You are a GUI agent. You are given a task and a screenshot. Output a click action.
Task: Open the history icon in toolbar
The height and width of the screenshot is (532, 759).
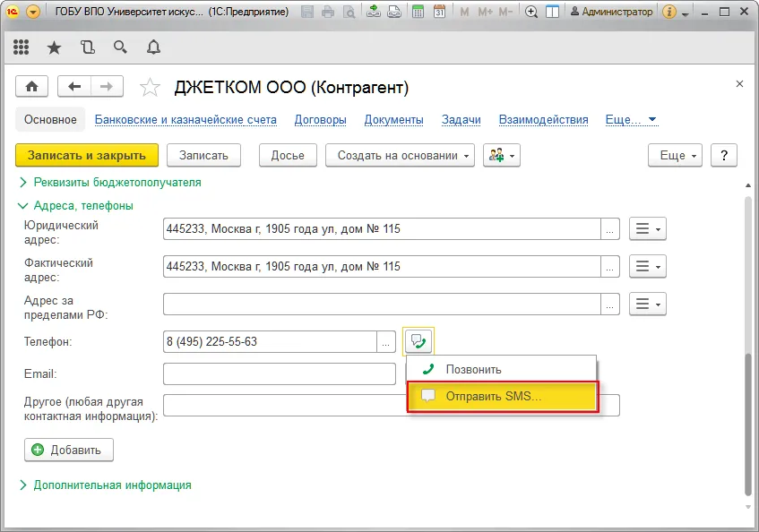click(88, 47)
